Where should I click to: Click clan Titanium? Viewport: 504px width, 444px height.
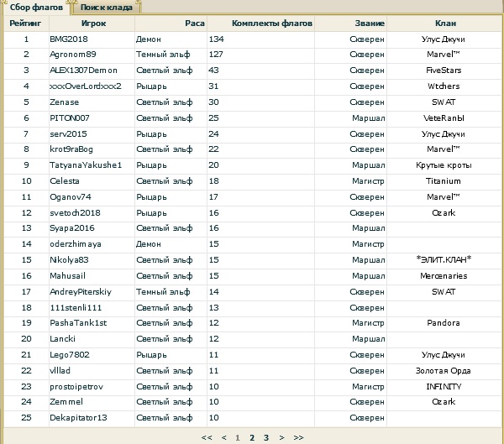pyautogui.click(x=444, y=181)
